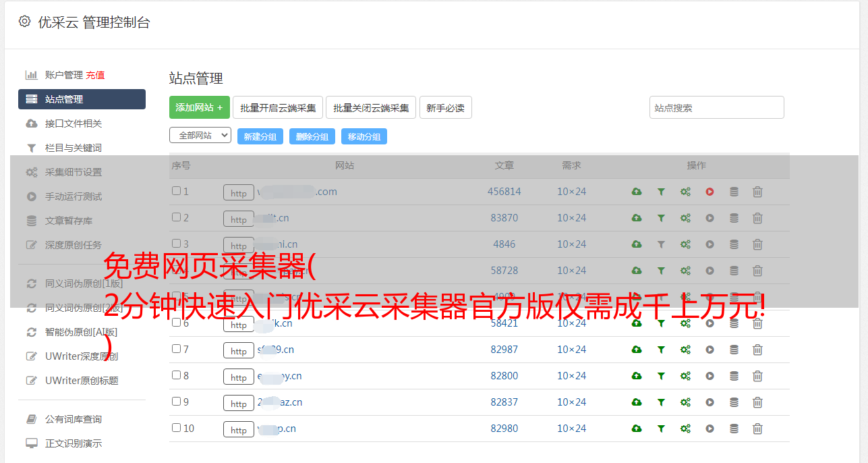868x463 pixels.
Task: Open 栏目与关键词 in the sidebar
Action: tap(73, 148)
